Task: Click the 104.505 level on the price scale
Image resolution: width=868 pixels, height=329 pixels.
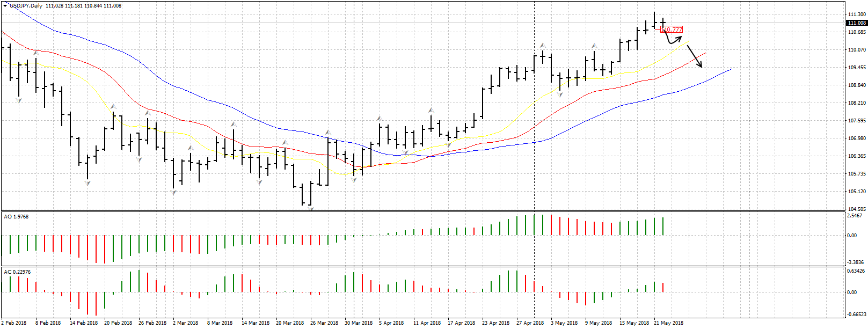Action: (x=856, y=209)
